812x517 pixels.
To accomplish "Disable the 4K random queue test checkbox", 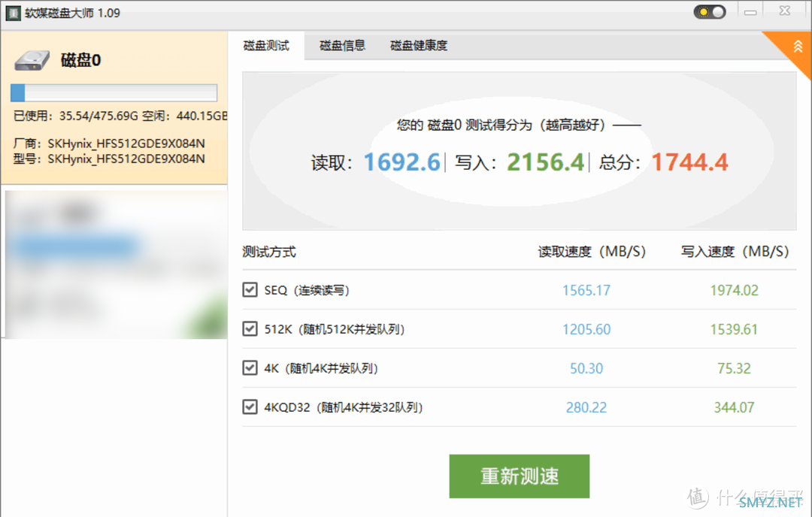I will (x=250, y=368).
